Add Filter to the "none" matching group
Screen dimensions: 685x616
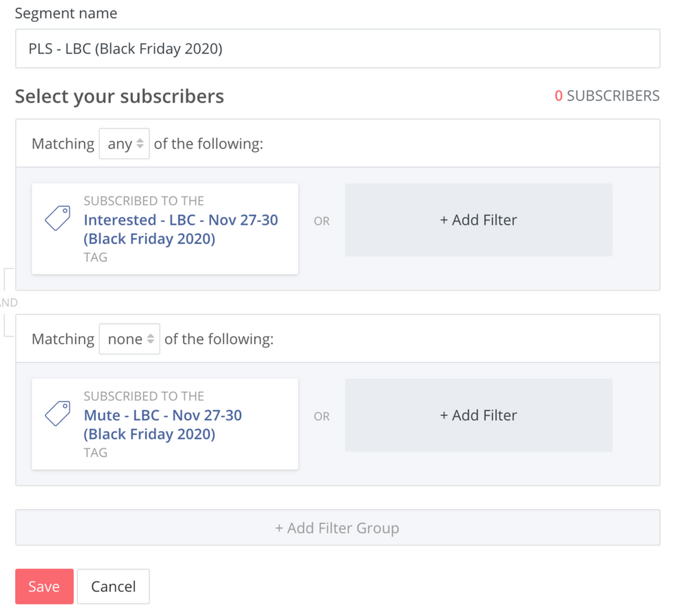coord(478,415)
